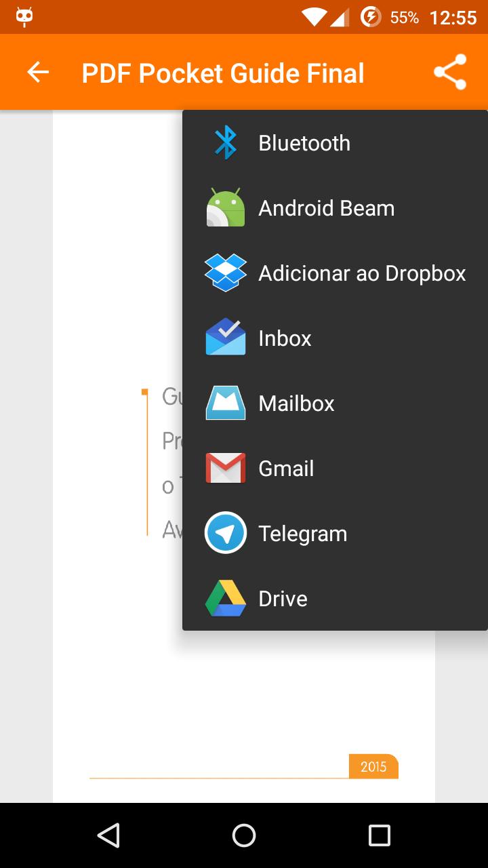488x868 pixels.
Task: Tap the Android recent apps square button
Action: [x=380, y=835]
